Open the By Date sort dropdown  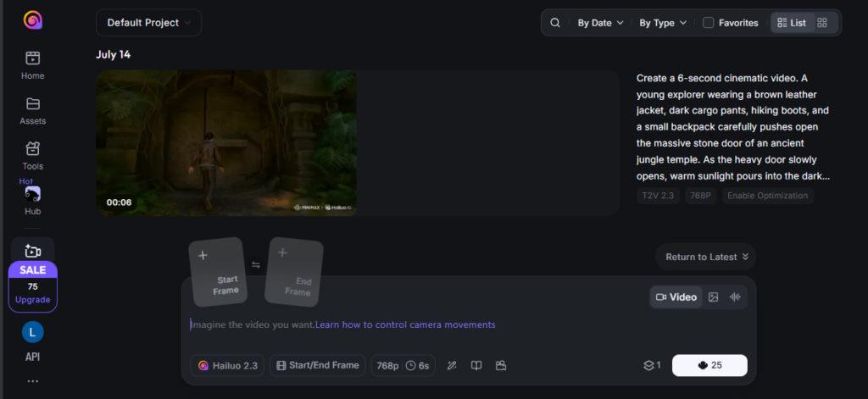[601, 23]
